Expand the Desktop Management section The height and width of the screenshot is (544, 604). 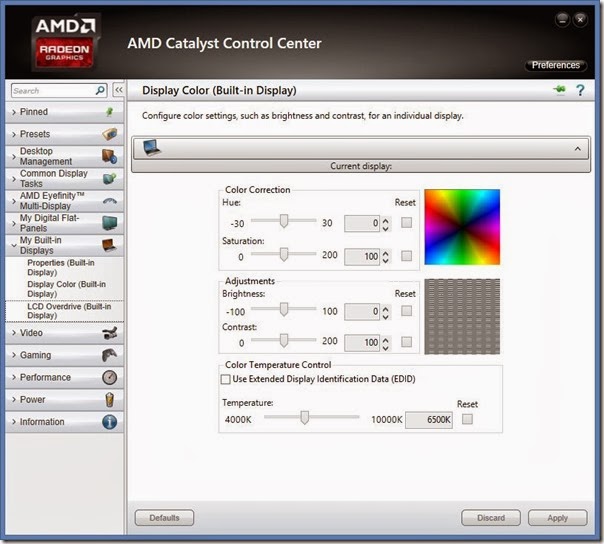[14, 156]
